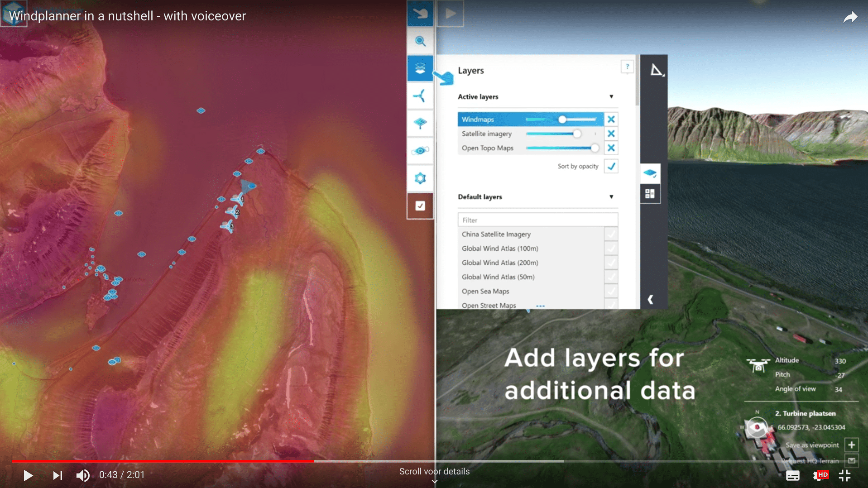Click turbine number 3 on map

[x=227, y=225]
